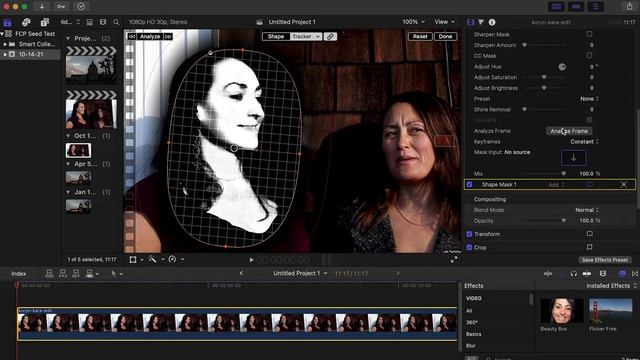
Task: Toggle the Shape Mask 1 checkbox
Action: [x=469, y=184]
